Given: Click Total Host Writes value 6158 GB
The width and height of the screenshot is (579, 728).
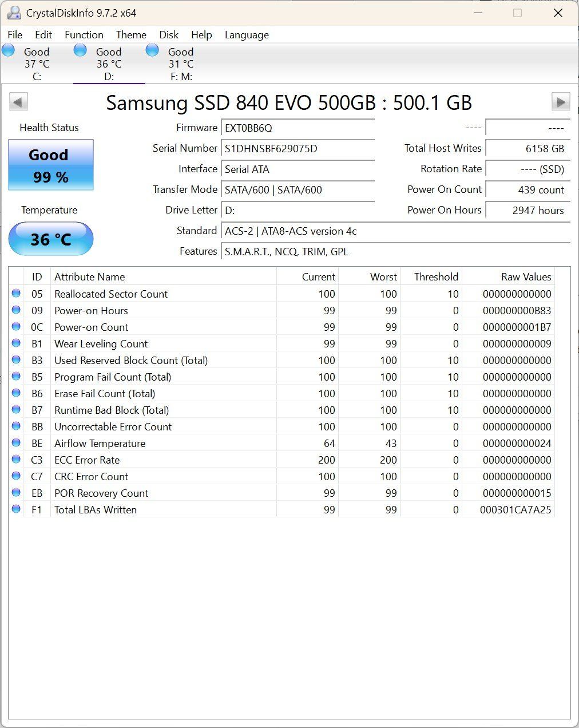Looking at the screenshot, I should click(x=528, y=149).
